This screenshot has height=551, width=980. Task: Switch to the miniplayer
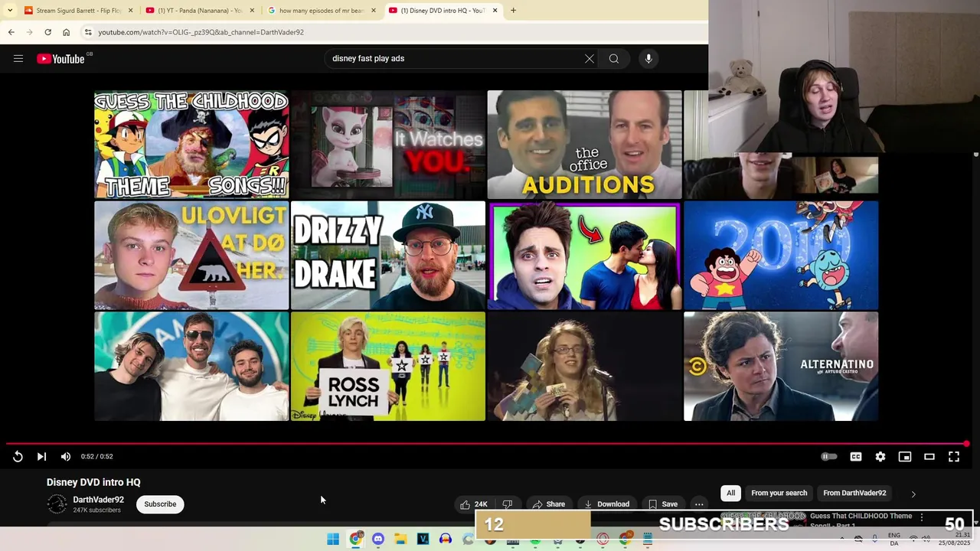coord(905,457)
